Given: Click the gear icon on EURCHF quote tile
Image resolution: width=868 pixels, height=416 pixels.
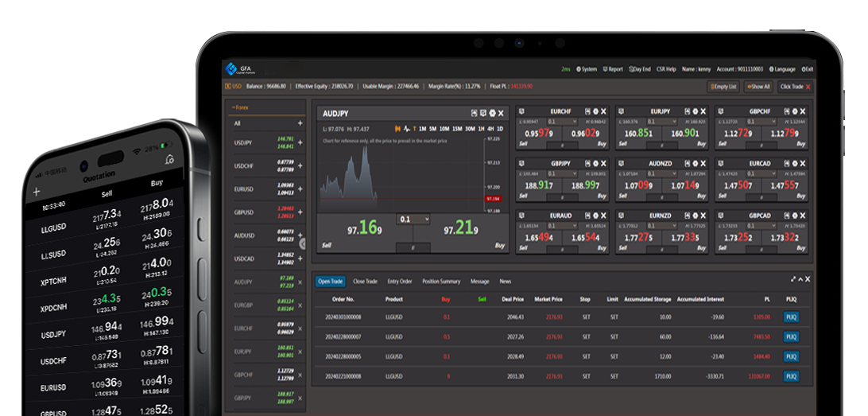Looking at the screenshot, I should point(595,111).
